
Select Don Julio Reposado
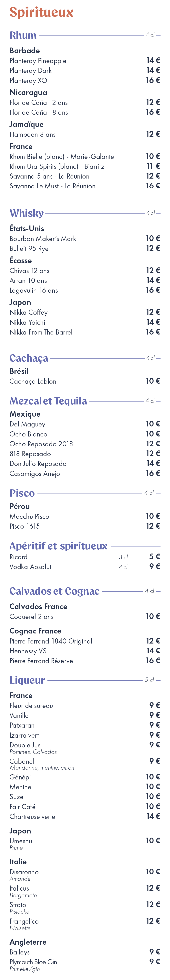tap(38, 464)
